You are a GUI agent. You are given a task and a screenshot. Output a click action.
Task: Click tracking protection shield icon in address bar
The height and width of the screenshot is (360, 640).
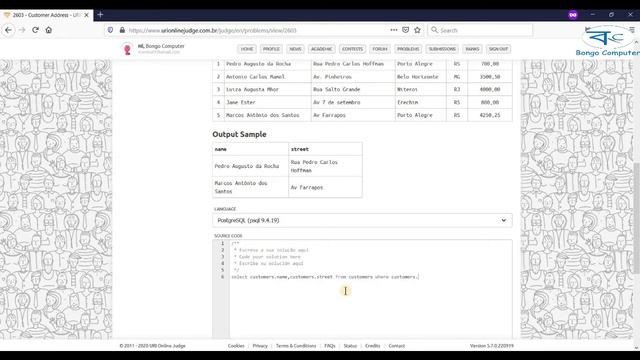tap(111, 30)
